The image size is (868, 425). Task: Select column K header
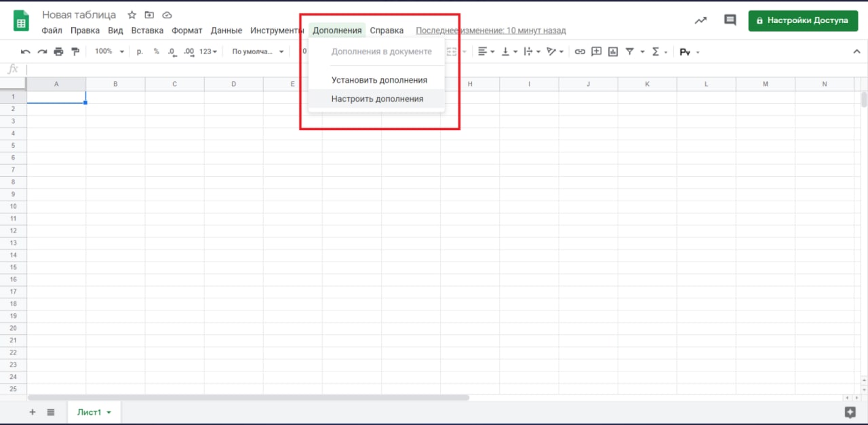647,84
